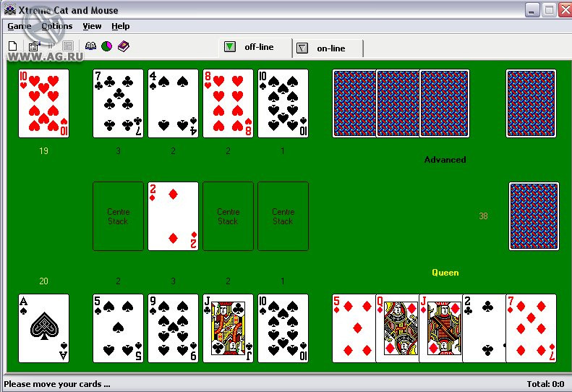Click the greyed-out IP toolbar icon
Image resolution: width=572 pixels, height=392 pixels.
coord(51,46)
